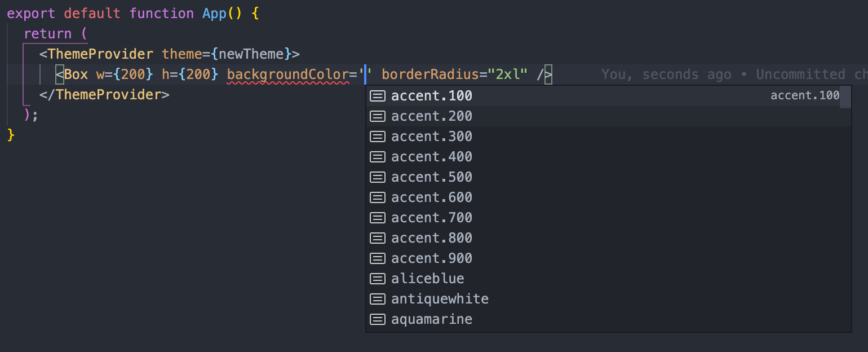Click the icon beside aquamarine suggestion
Viewport: 868px width, 352px height.
[x=377, y=320]
